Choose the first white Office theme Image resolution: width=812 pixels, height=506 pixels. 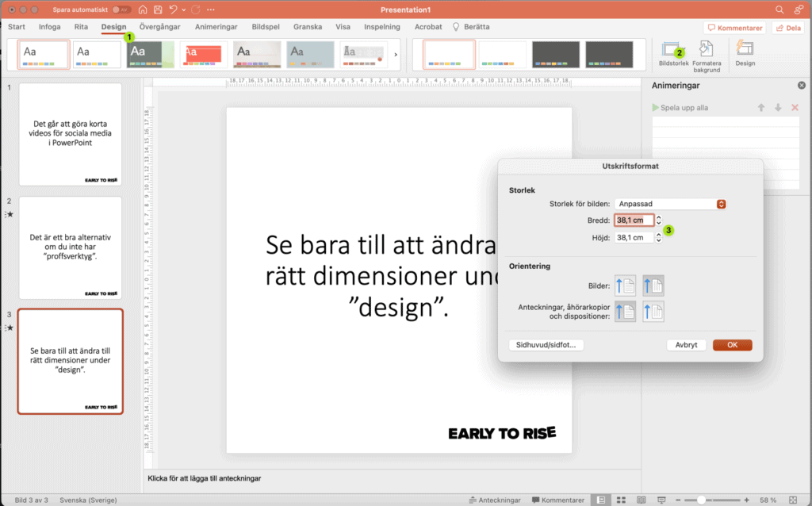click(x=44, y=55)
